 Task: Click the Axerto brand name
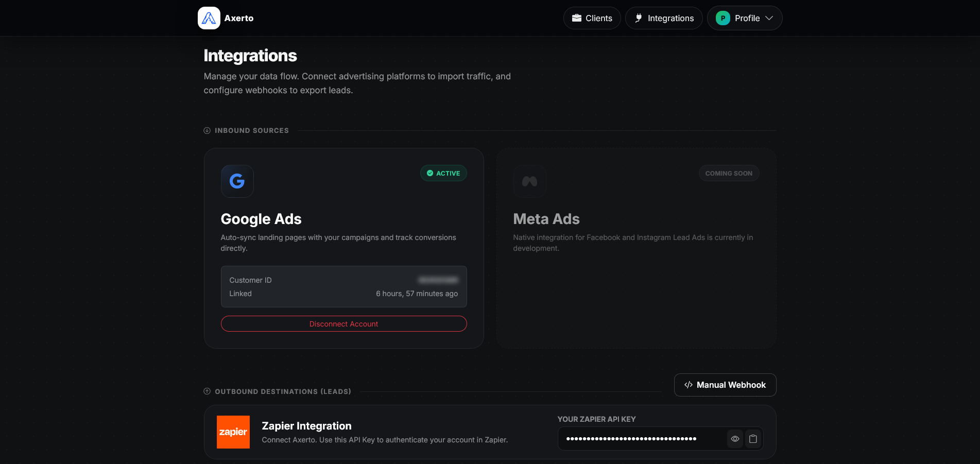point(239,18)
